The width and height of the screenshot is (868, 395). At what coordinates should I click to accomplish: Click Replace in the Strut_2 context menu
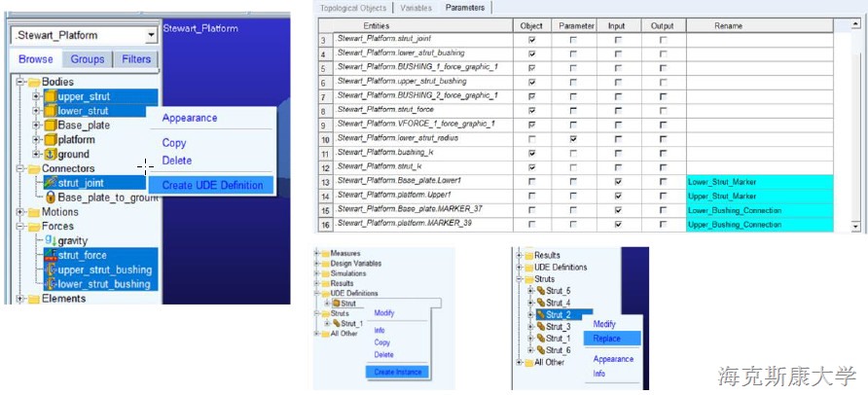tap(605, 339)
